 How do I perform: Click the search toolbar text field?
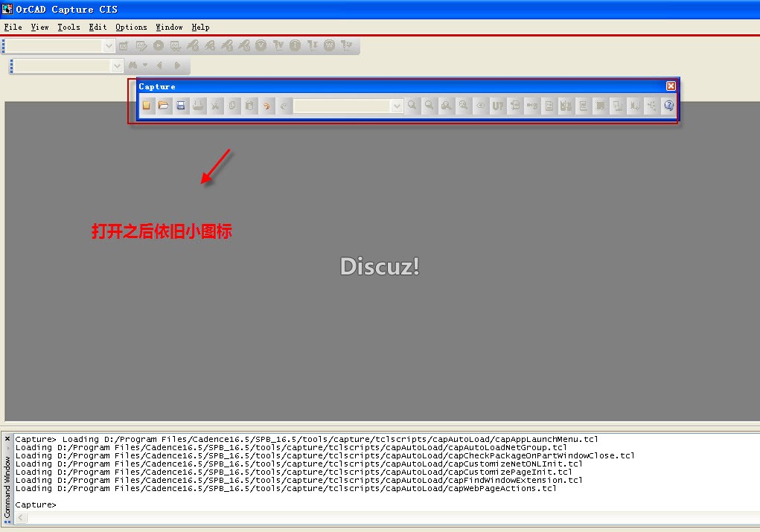(x=63, y=66)
